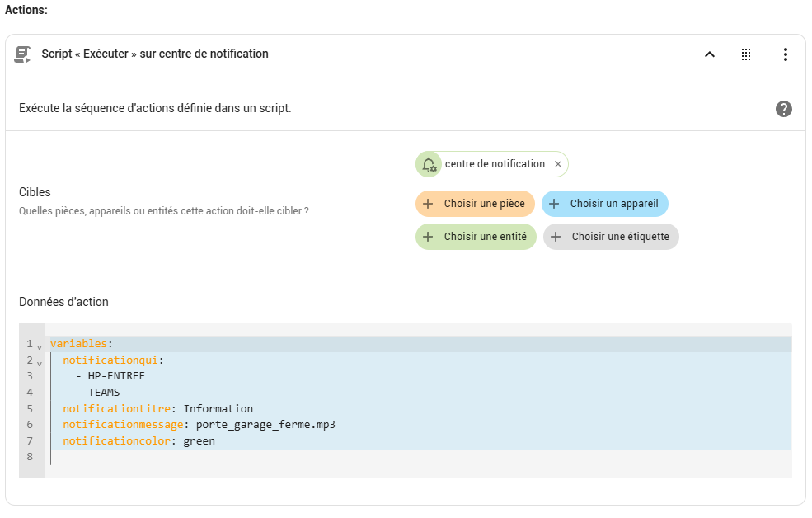Click the plus icon on Choisir un appareil
Viewport: 812px width, 518px height.
pos(554,204)
